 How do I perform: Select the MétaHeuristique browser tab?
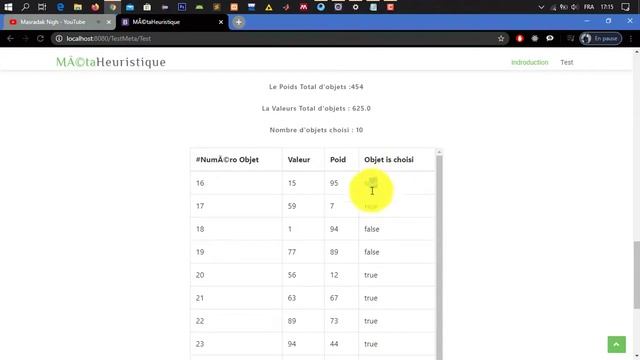coord(171,22)
